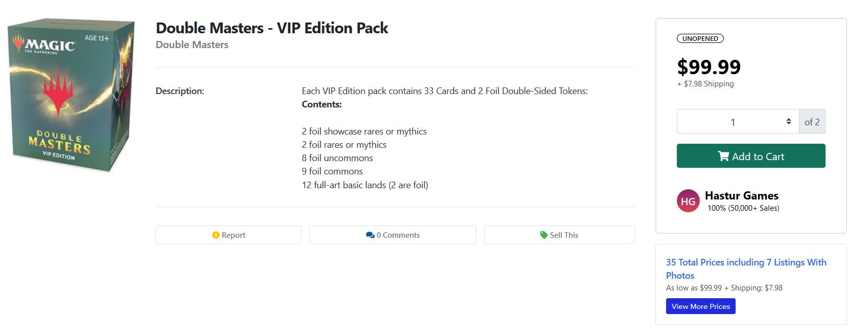Click the "of 2" stock label
This screenshot has width=868, height=333.
click(x=812, y=122)
